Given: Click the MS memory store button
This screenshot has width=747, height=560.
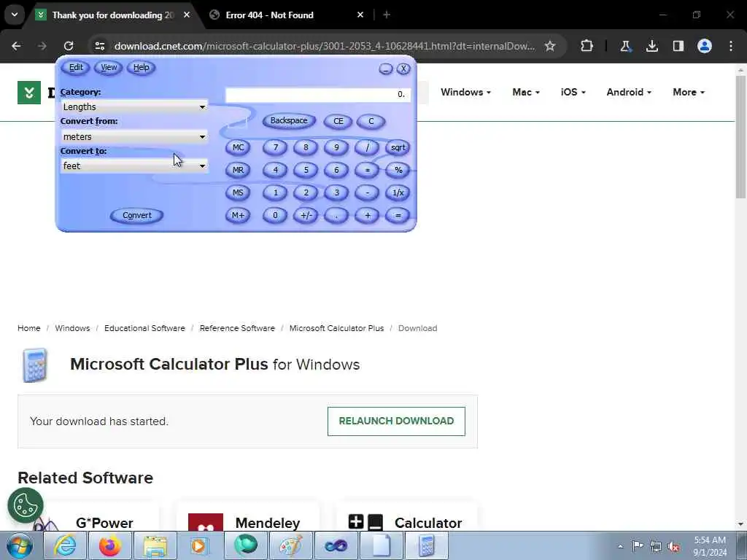Looking at the screenshot, I should pos(238,192).
